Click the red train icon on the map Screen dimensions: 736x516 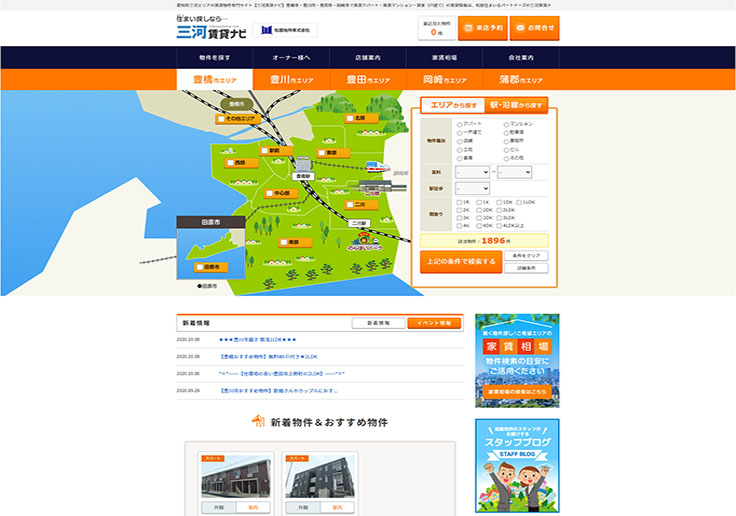(x=376, y=168)
